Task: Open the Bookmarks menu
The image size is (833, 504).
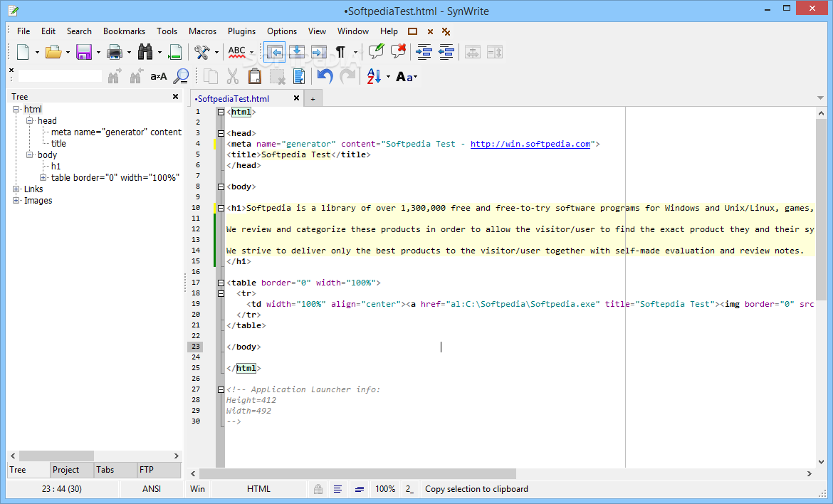Action: [124, 31]
